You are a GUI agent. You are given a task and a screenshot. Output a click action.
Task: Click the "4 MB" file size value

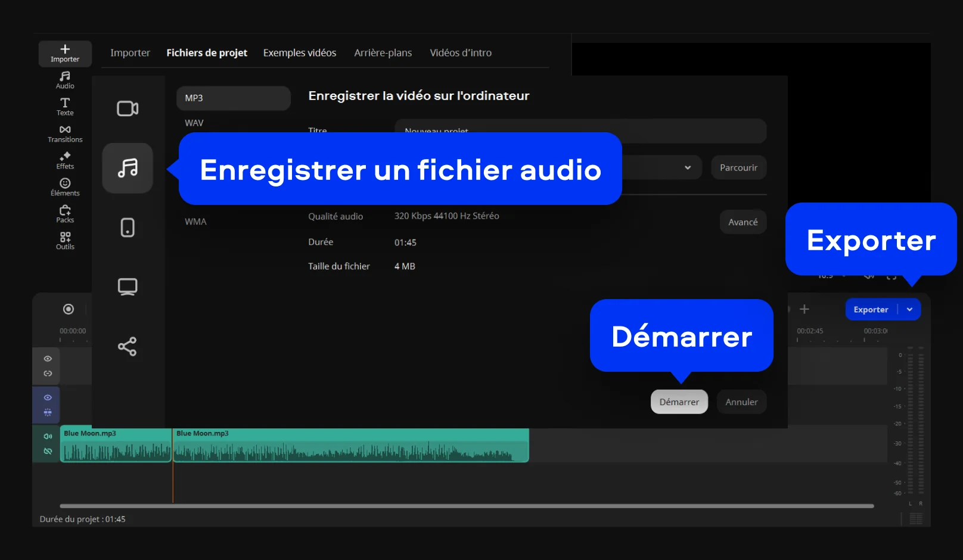pos(405,266)
